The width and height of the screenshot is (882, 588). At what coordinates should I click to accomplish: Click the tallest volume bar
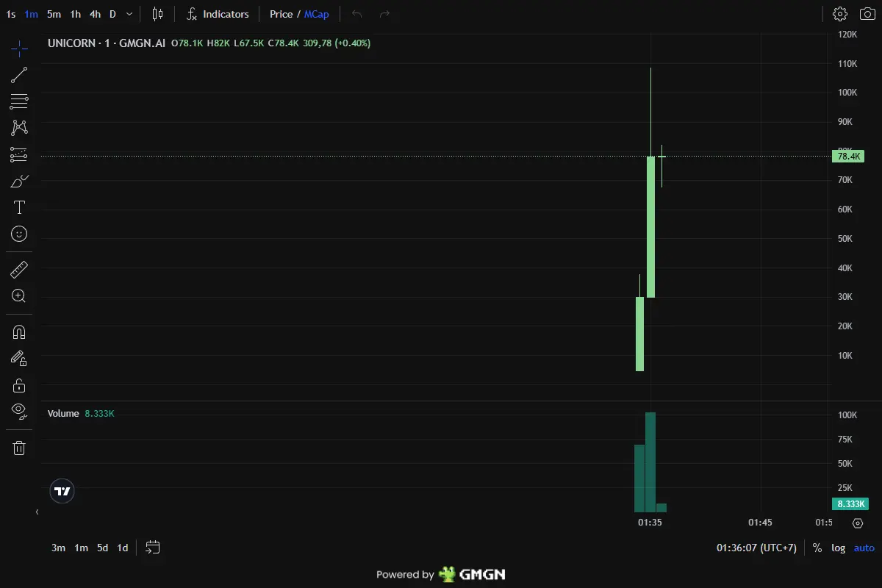tap(650, 462)
